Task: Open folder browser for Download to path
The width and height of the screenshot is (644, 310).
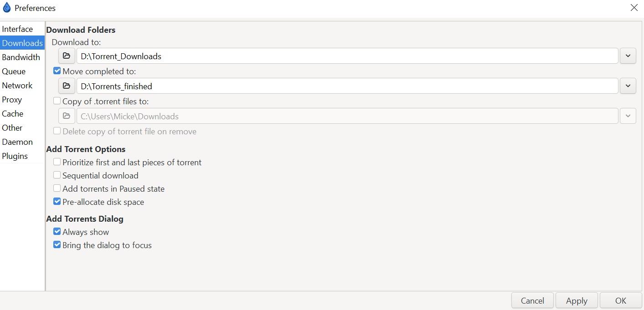Action: coord(67,56)
